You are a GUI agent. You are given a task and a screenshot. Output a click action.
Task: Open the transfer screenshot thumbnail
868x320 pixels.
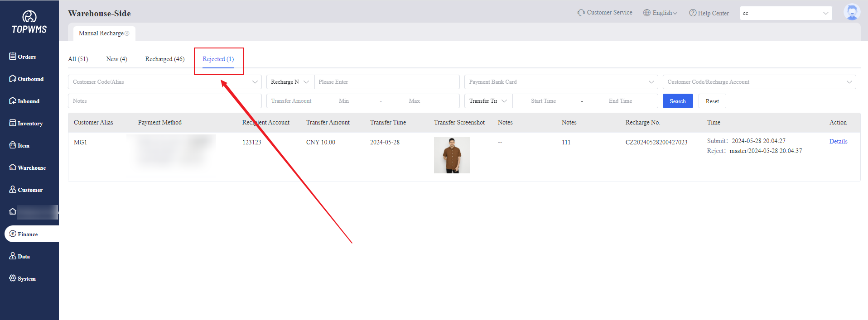(x=452, y=155)
